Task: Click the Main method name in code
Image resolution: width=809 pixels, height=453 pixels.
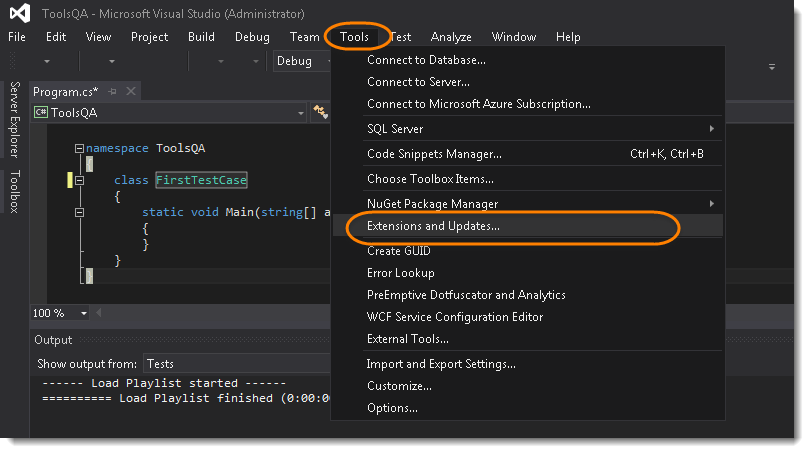Action: [240, 212]
